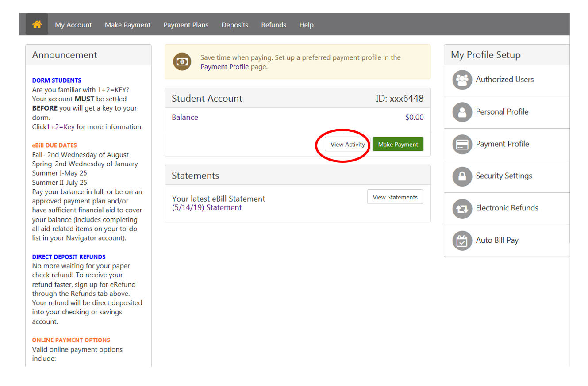This screenshot has height=386, width=588.
Task: Open the My Account menu
Action: [73, 25]
